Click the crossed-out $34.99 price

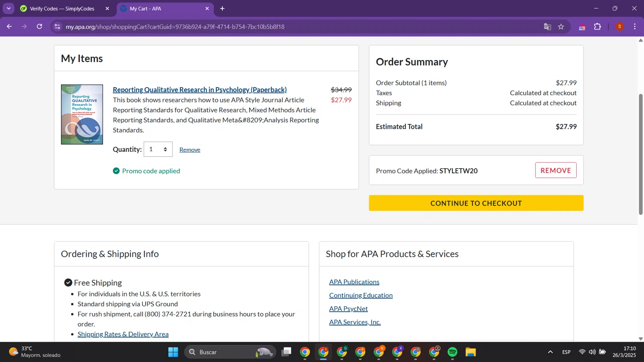(x=341, y=90)
